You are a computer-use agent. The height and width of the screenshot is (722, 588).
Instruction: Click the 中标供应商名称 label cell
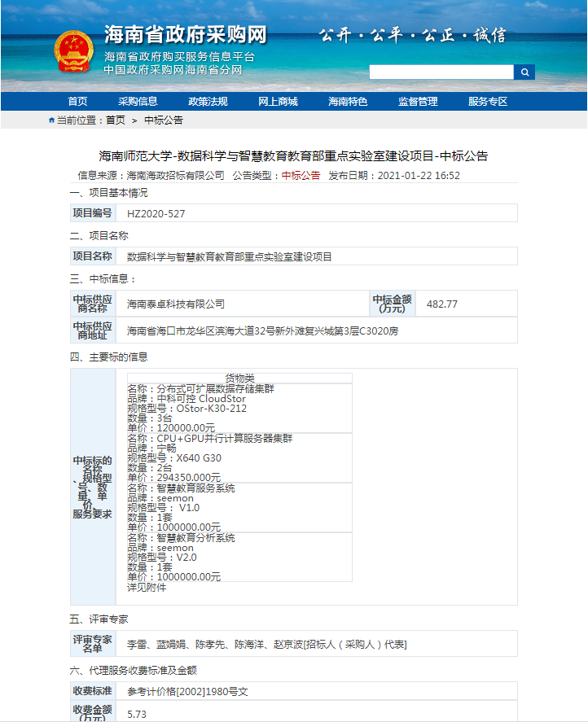point(93,304)
